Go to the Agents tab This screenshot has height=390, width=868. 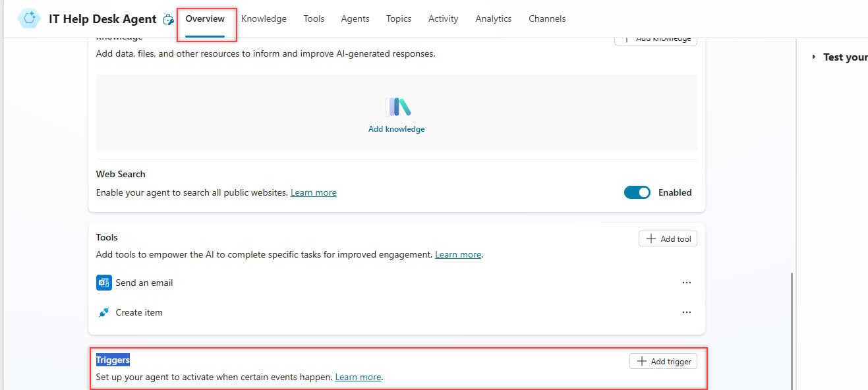(x=355, y=18)
